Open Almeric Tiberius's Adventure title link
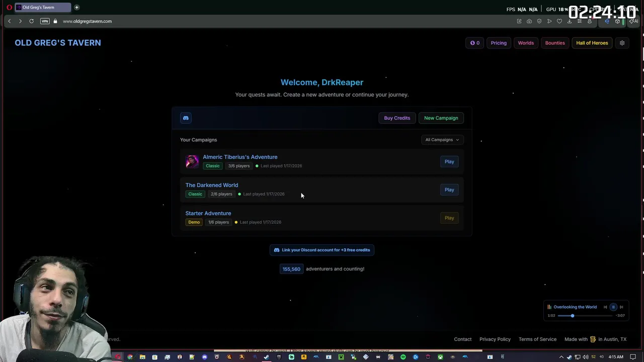This screenshot has height=362, width=644. (240, 157)
